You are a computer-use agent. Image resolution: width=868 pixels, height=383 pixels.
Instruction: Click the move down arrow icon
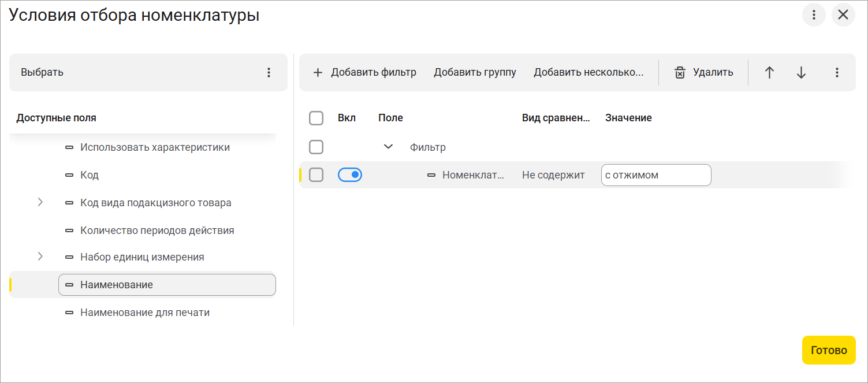801,73
